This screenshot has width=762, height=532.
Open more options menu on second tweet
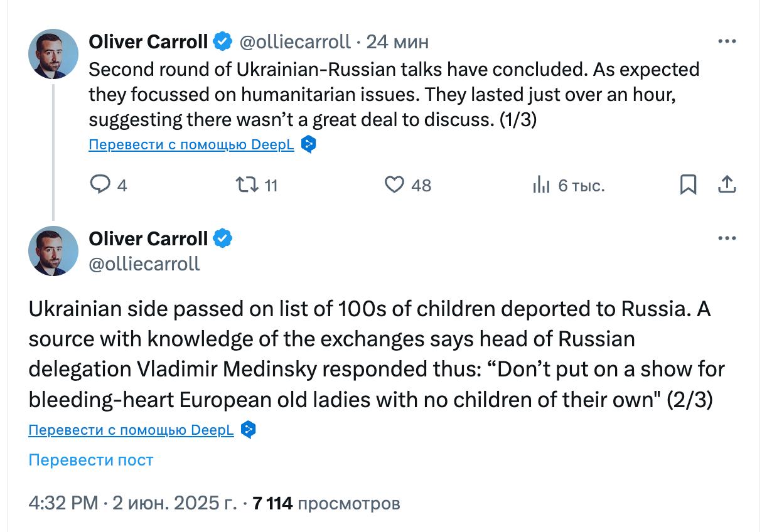point(726,238)
